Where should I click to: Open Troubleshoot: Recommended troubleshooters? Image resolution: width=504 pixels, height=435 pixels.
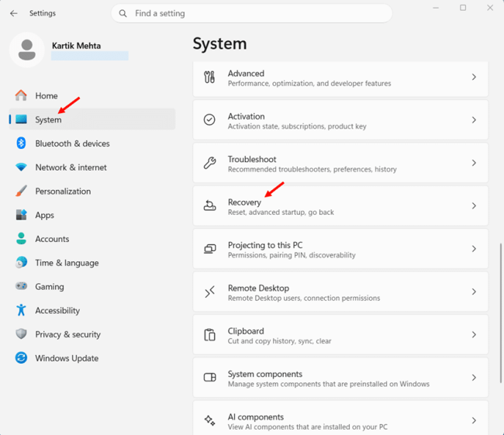(x=340, y=163)
